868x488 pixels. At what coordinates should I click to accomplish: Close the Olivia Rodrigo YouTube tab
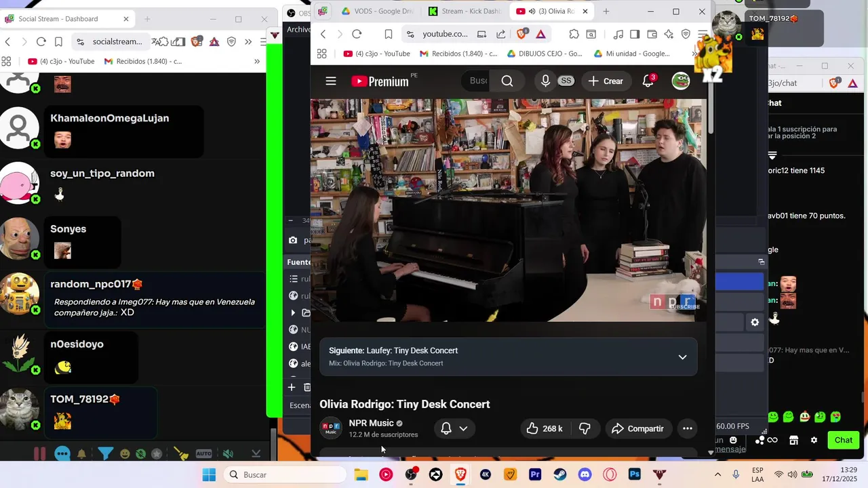585,12
